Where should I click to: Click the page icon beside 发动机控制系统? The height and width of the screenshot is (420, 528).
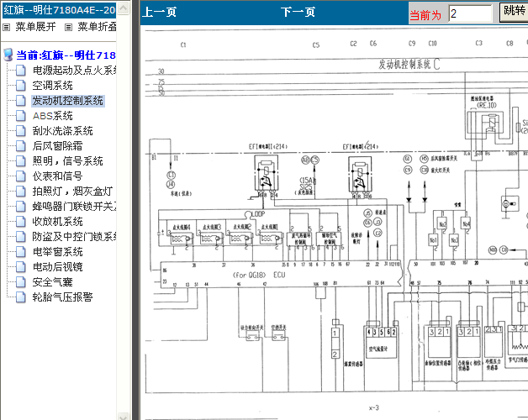coord(21,101)
